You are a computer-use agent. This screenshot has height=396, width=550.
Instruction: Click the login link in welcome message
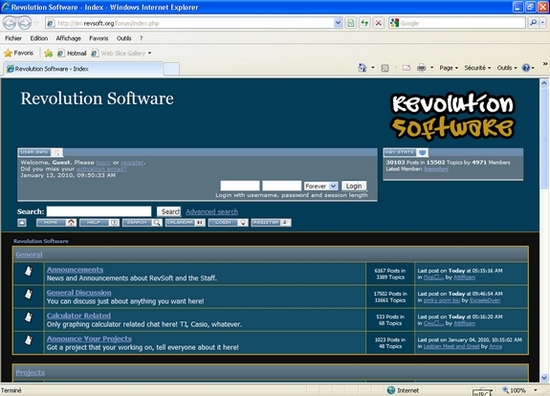[x=103, y=163]
